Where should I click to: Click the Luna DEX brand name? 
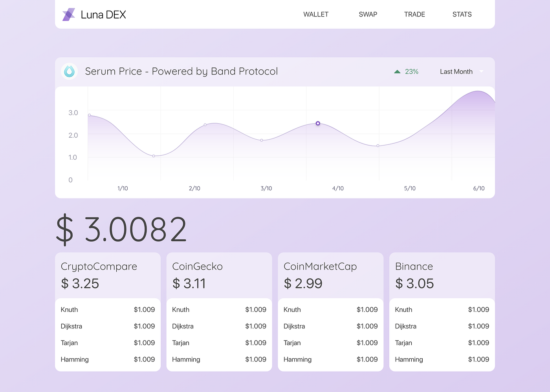(103, 15)
